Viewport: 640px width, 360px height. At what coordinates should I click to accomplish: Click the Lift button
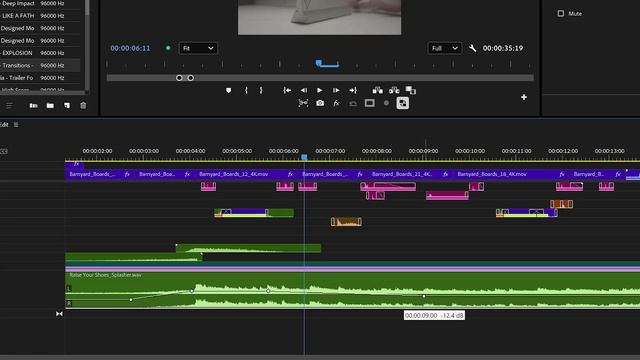(378, 90)
